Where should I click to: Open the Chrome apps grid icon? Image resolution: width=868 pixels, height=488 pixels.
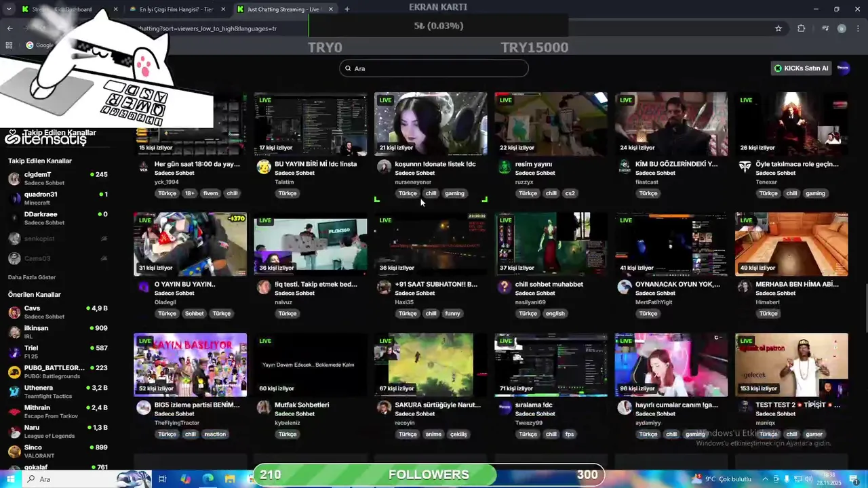(x=9, y=45)
